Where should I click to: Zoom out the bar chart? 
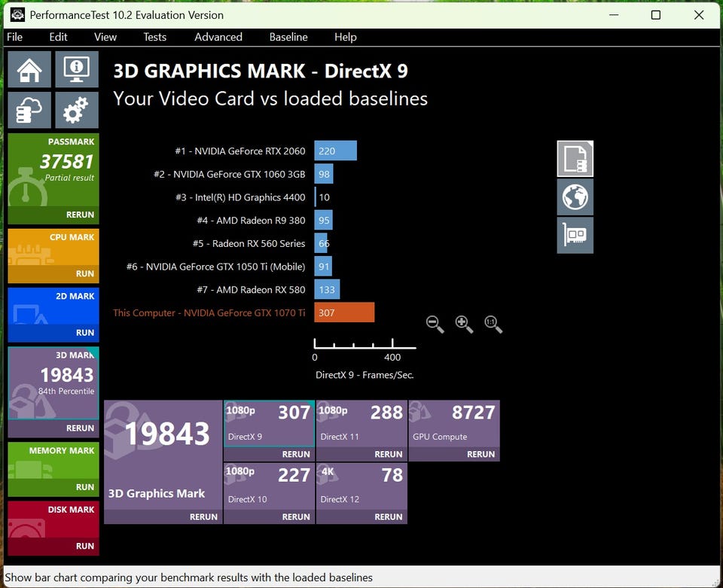tap(435, 324)
